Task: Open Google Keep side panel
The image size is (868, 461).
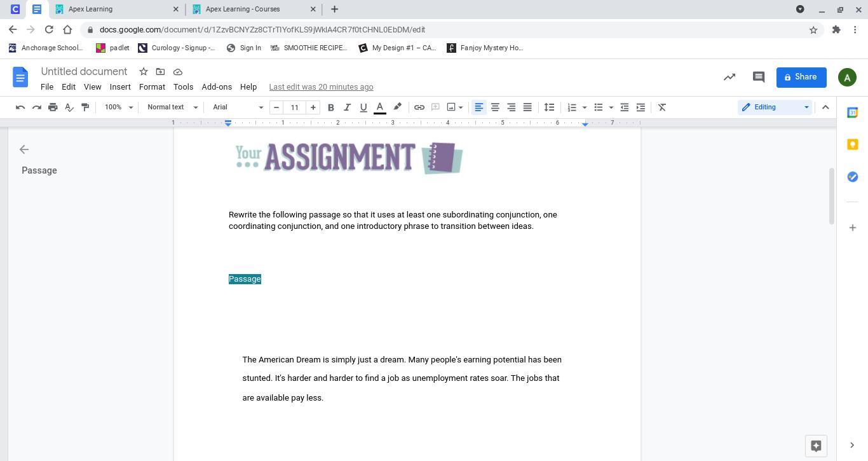Action: point(853,144)
